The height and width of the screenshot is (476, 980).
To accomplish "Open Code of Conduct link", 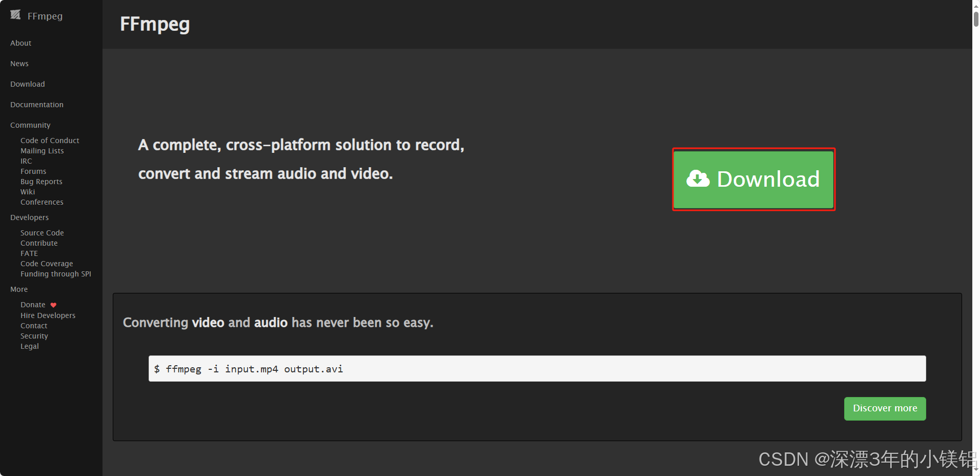I will click(50, 141).
